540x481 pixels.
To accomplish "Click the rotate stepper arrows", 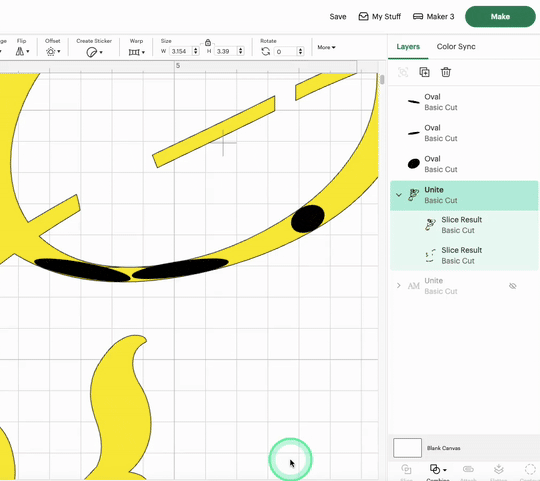I will (x=301, y=51).
